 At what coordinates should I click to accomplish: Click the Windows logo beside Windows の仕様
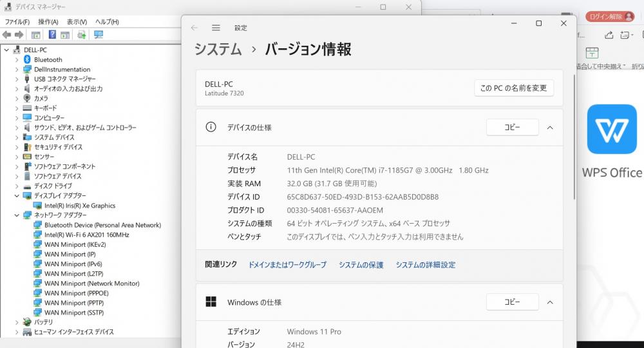click(211, 302)
